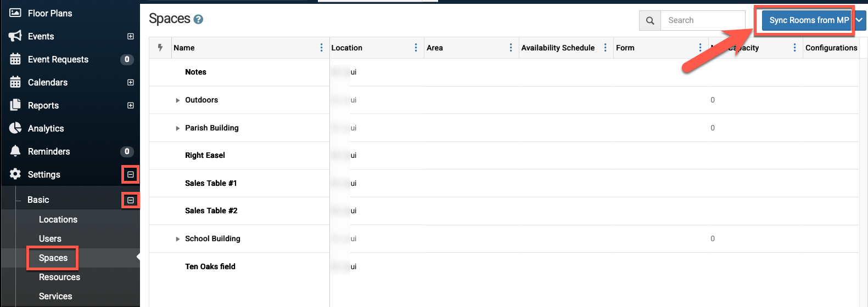Expand the Reports menu plus box
The image size is (868, 307).
131,105
